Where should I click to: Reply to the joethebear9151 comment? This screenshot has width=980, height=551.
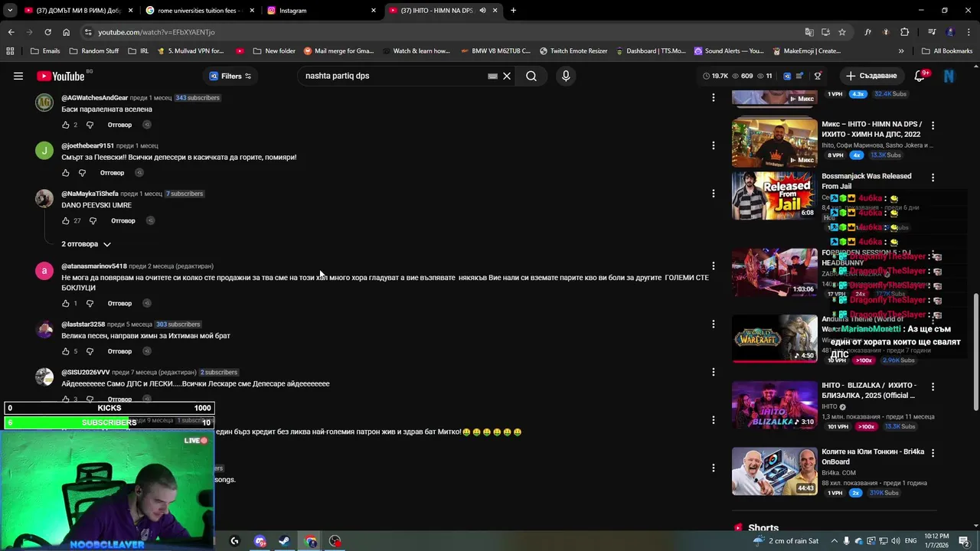(112, 173)
